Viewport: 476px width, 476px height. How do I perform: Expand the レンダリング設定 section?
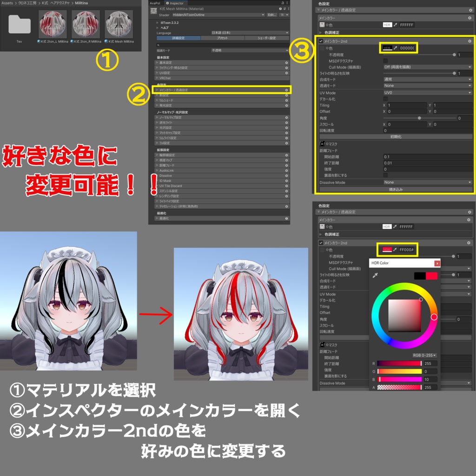[x=222, y=196]
